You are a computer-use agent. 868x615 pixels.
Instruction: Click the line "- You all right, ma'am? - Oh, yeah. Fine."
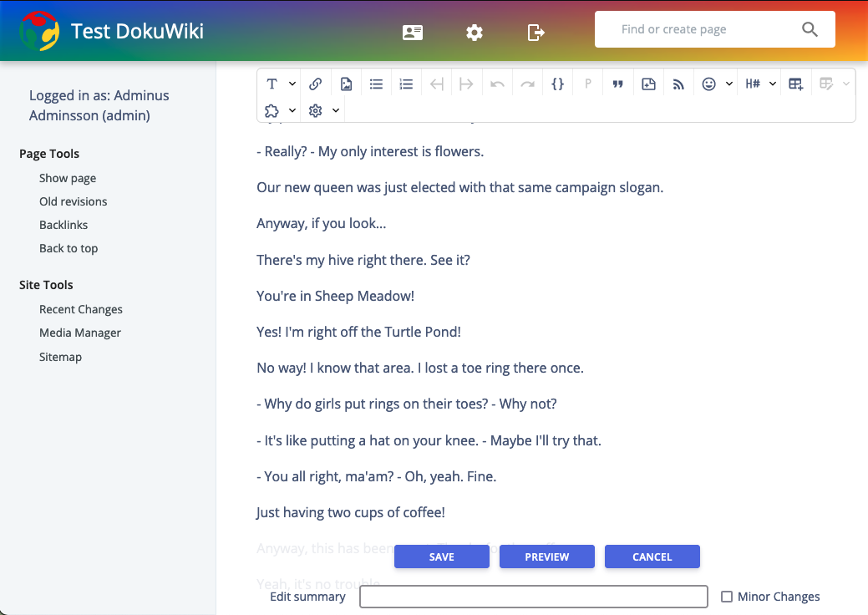coord(377,476)
